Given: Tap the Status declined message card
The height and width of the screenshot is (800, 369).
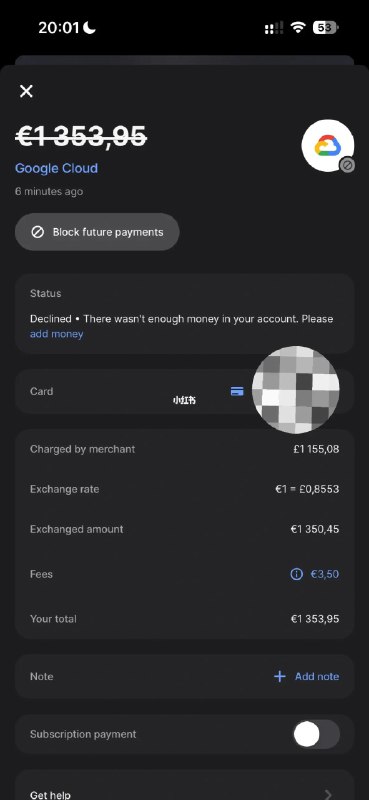Looking at the screenshot, I should [x=184, y=314].
